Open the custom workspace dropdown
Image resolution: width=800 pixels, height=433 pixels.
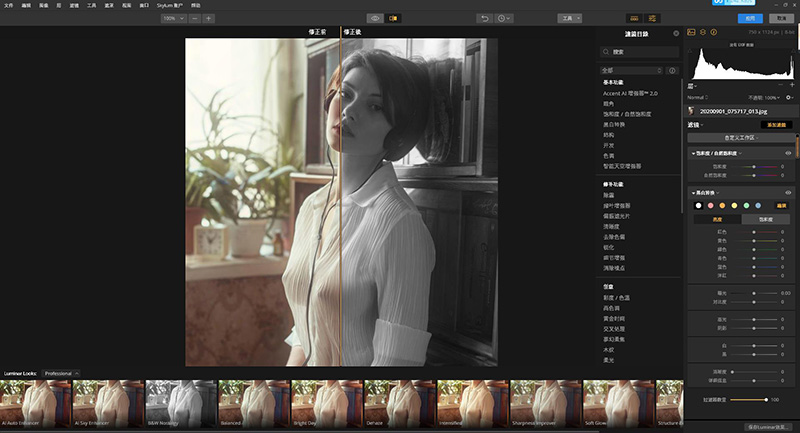pyautogui.click(x=741, y=138)
